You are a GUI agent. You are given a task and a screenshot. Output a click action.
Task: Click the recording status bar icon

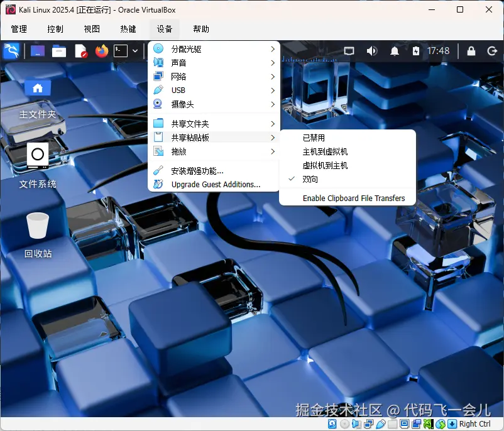tap(417, 424)
